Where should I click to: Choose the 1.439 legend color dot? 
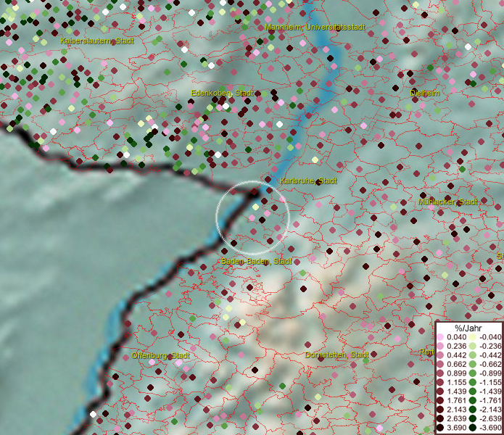440,391
